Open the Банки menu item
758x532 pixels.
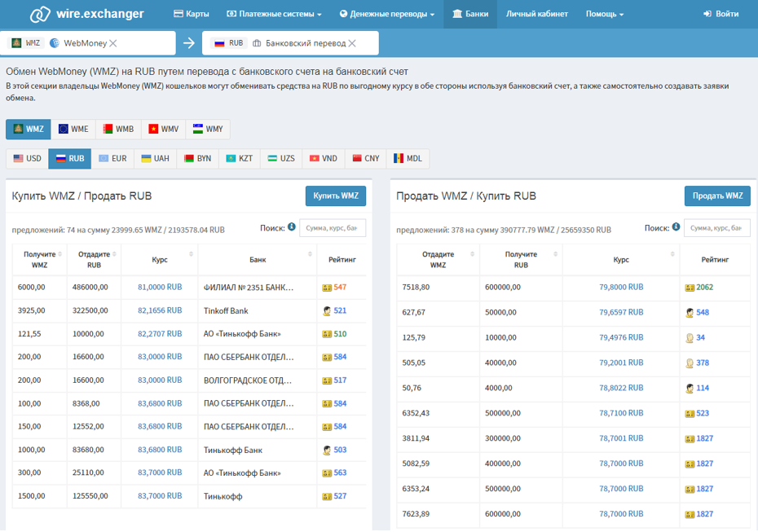pos(470,14)
